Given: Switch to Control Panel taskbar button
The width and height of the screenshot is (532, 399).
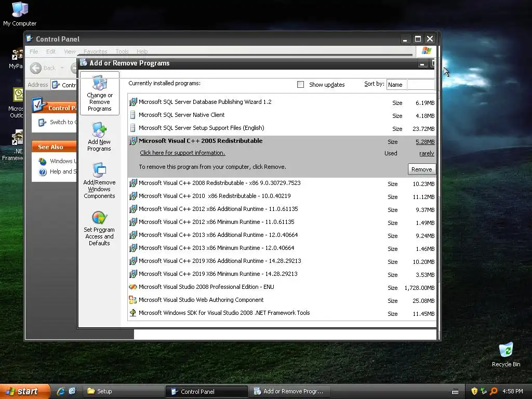Looking at the screenshot, I should [x=207, y=392].
